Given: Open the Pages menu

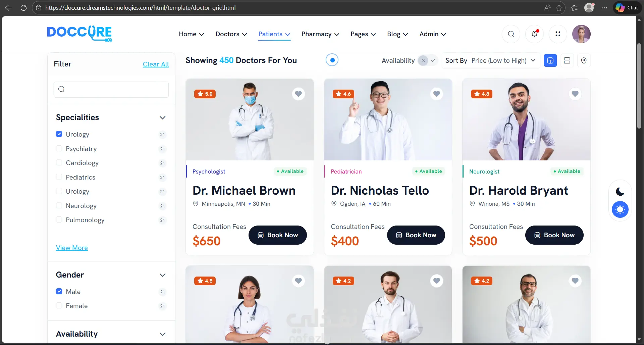Looking at the screenshot, I should (363, 34).
